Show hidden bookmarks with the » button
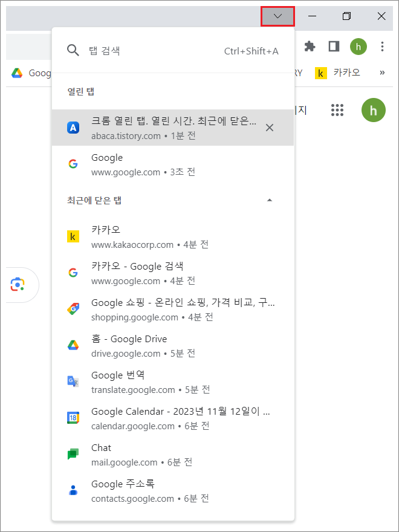 pos(382,73)
